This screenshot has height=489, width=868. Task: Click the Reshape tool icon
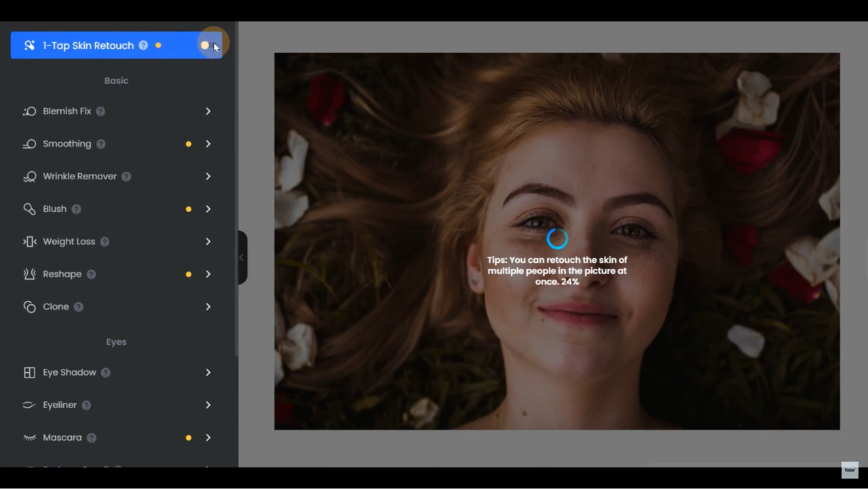(29, 274)
